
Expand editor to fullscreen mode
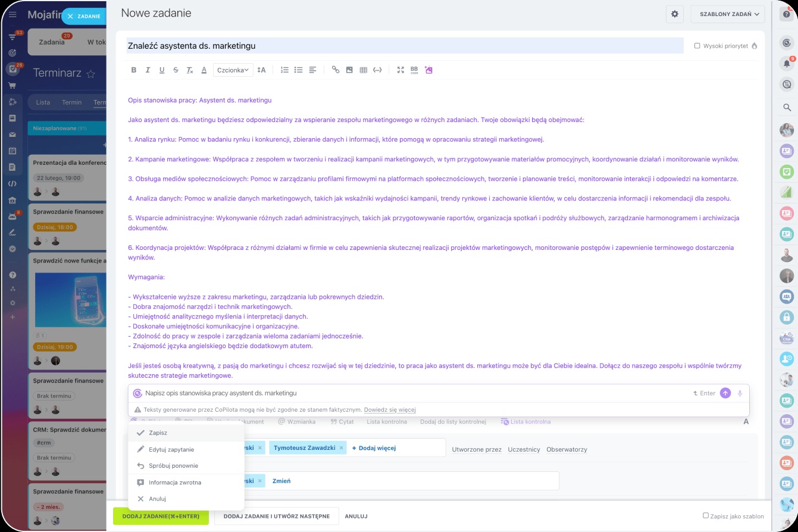coord(400,70)
